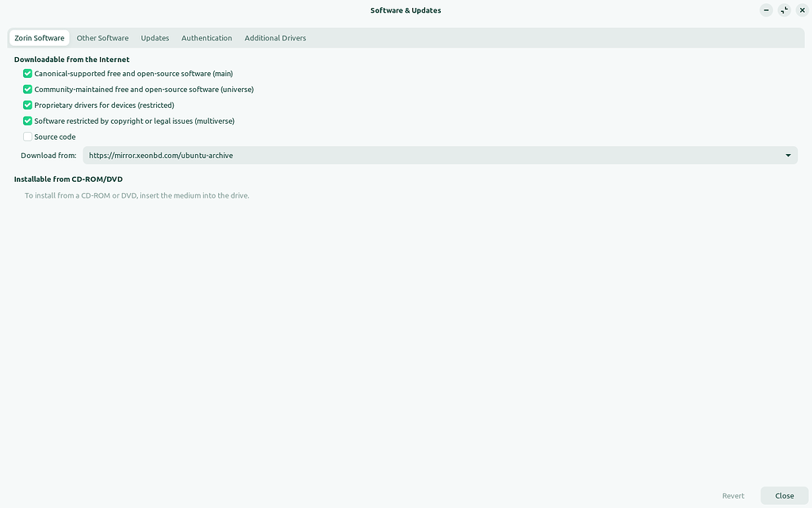Go to the Authentication tab

pyautogui.click(x=206, y=38)
